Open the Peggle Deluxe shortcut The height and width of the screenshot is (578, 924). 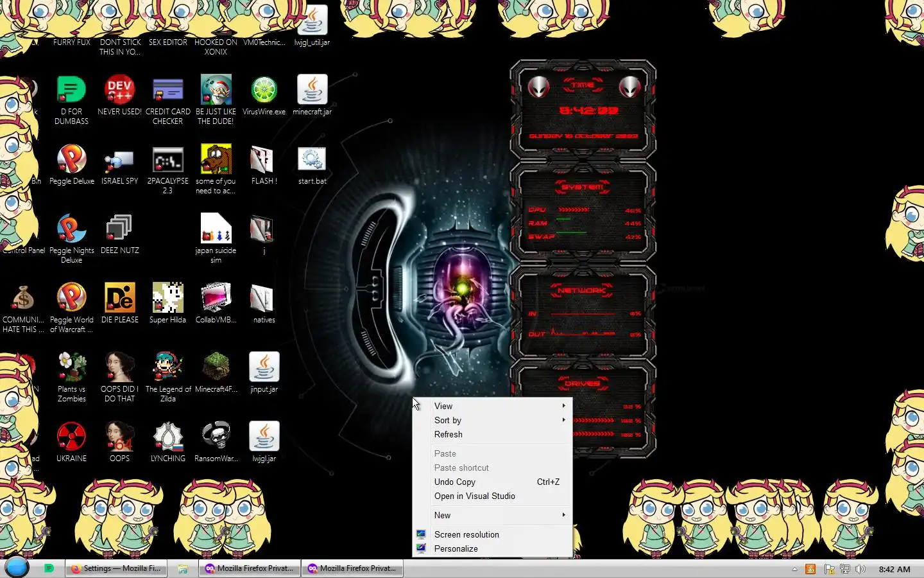(x=72, y=159)
